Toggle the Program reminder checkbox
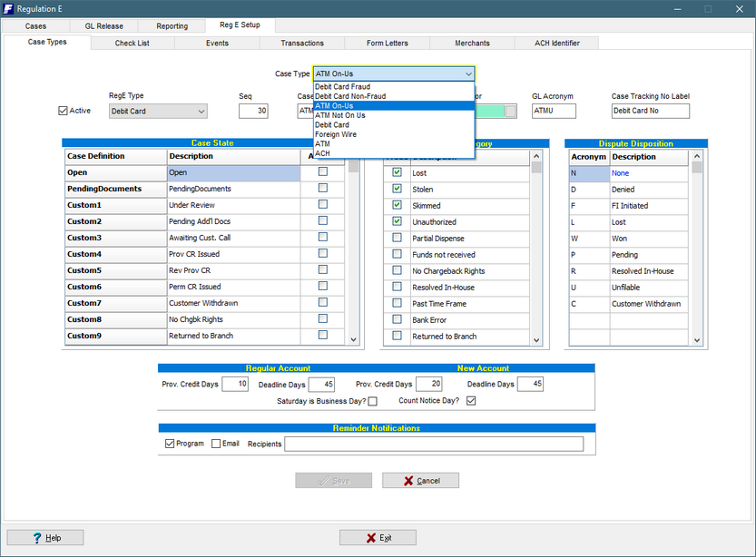This screenshot has height=557, width=756. [170, 444]
